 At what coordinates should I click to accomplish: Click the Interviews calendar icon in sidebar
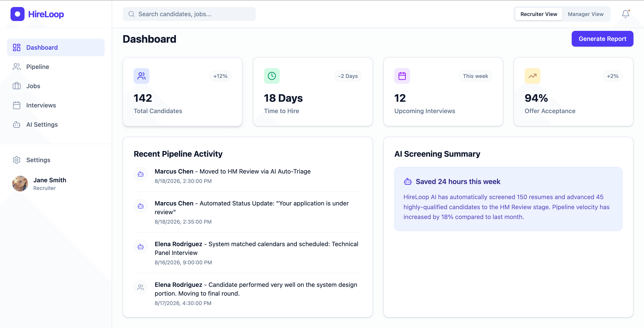(x=16, y=105)
